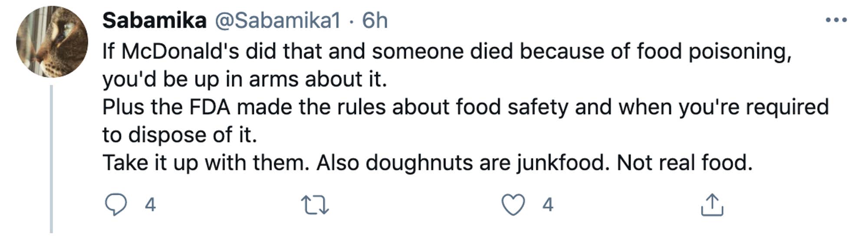Click the text 'to dispose of it.'
The height and width of the screenshot is (242, 868).
180,135
